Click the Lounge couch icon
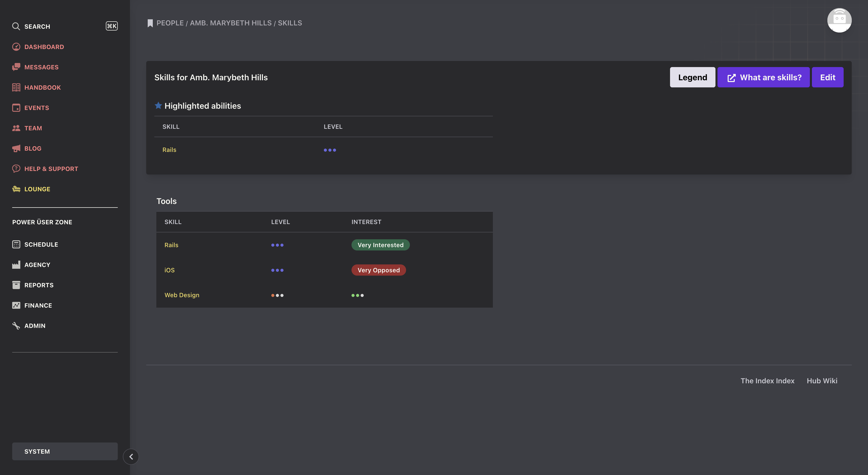This screenshot has width=868, height=475. click(16, 189)
